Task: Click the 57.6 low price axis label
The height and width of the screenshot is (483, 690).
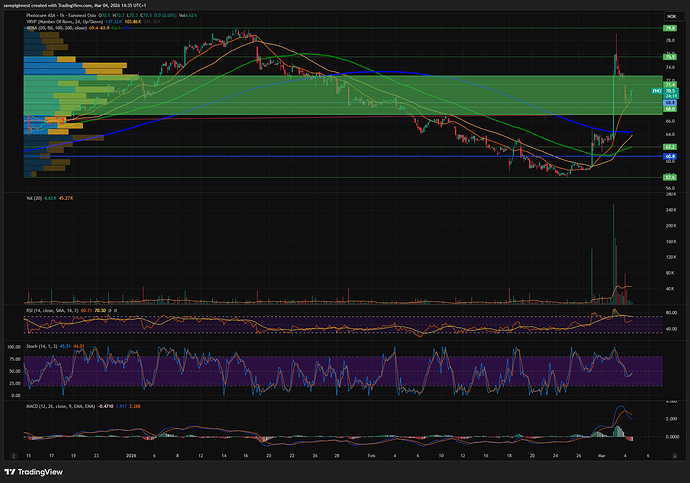Action: 670,177
